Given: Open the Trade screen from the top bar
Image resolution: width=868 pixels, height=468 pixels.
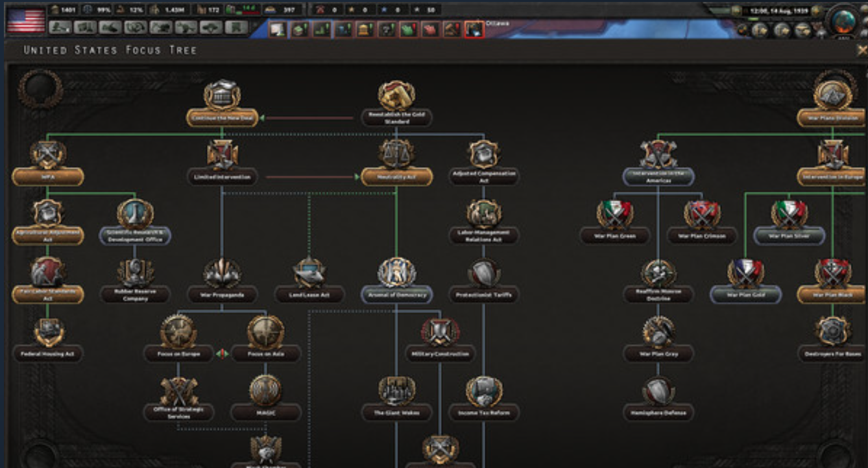Looking at the screenshot, I should pos(136,28).
